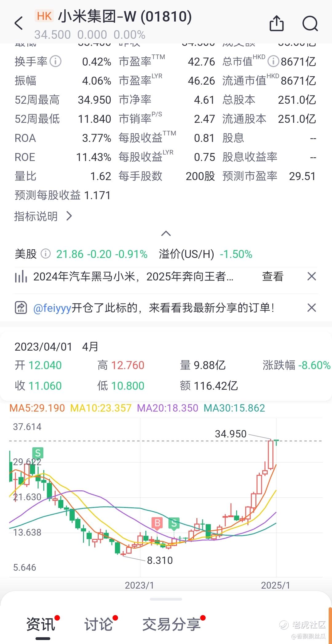The width and height of the screenshot is (332, 644).
Task: Tap the 溢价(US/H) -1.50% value
Action: click(x=236, y=254)
